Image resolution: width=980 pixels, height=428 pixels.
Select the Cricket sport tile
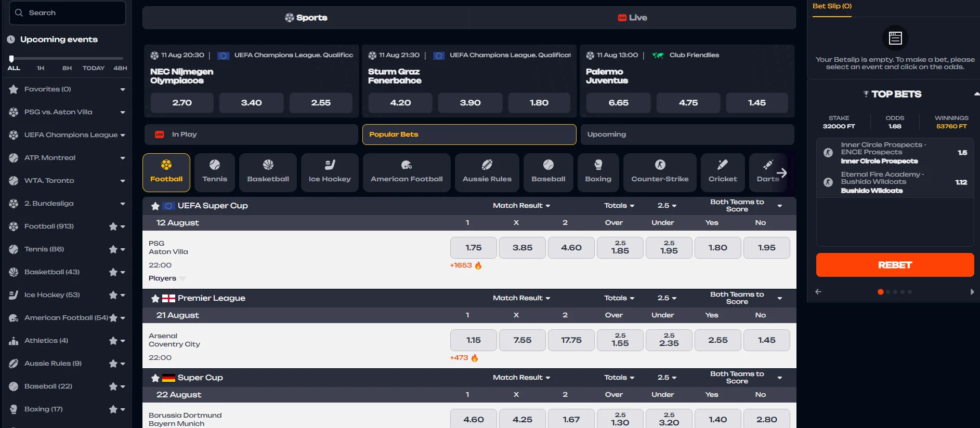click(723, 172)
